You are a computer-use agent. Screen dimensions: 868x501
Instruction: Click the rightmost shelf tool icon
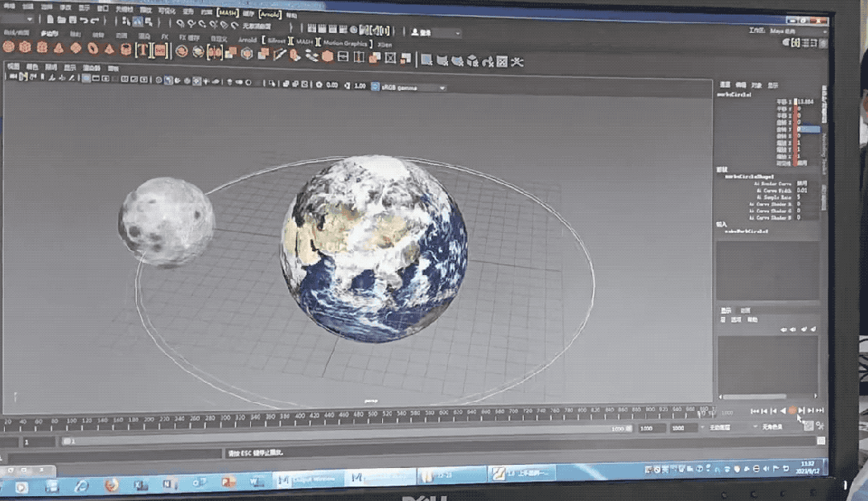pyautogui.click(x=516, y=61)
